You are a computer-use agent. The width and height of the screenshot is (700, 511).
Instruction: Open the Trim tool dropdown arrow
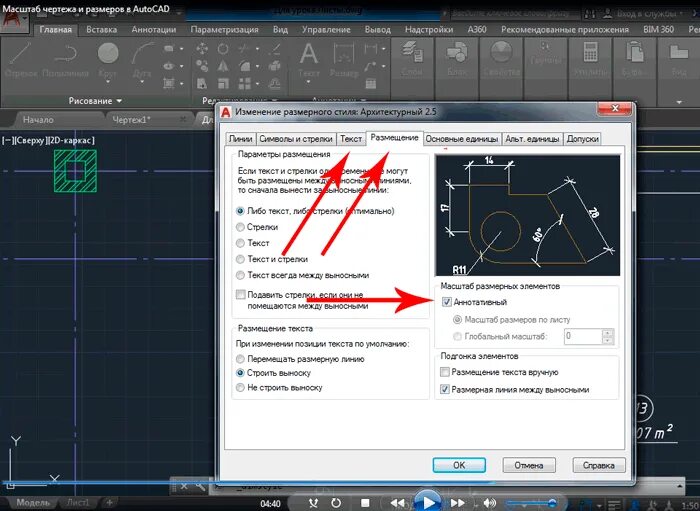(258, 49)
